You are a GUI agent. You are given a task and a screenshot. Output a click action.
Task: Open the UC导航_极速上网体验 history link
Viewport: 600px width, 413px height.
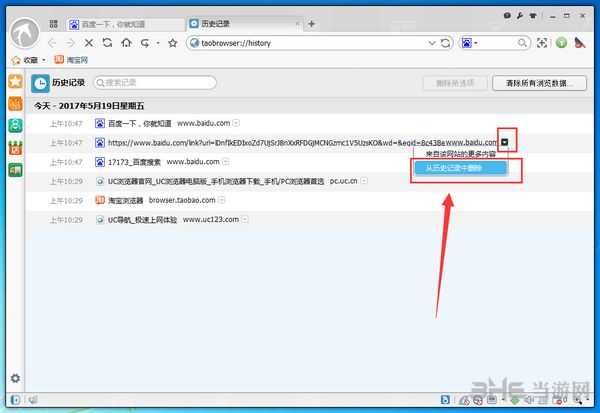[142, 220]
